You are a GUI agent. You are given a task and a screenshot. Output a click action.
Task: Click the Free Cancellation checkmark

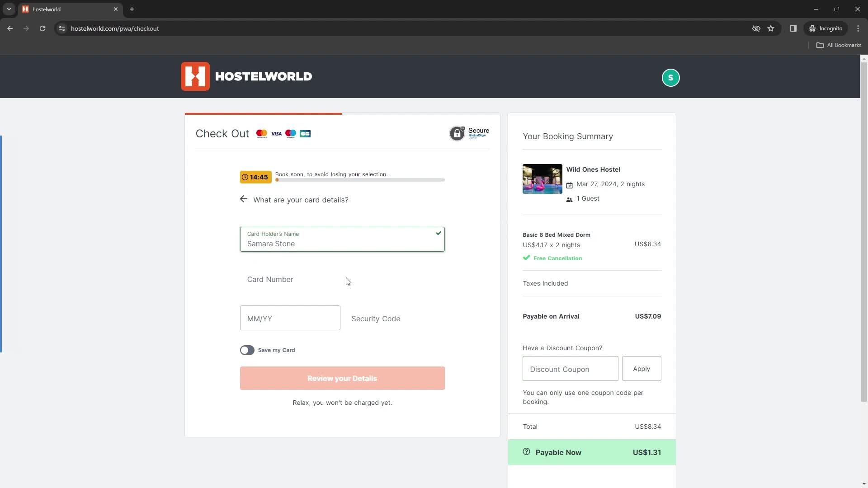coord(526,258)
